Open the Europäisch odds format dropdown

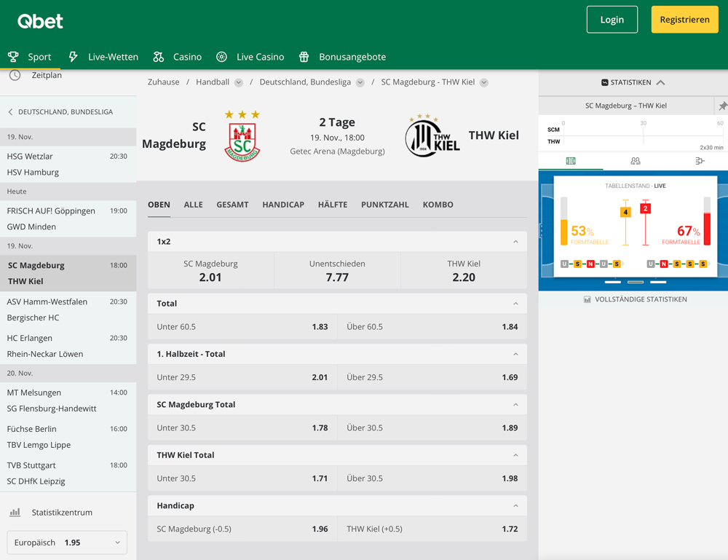[x=66, y=542]
